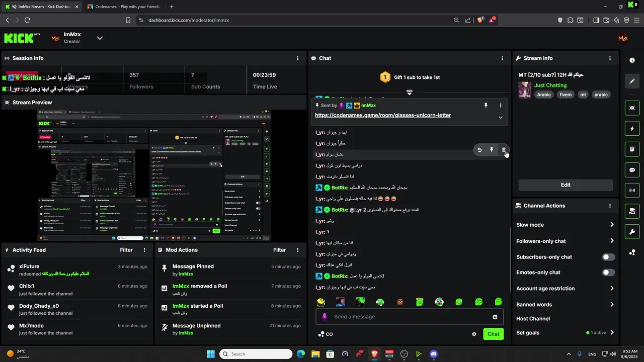This screenshot has height=362, width=644.
Task: Open Brave Wallet icon
Action: coord(606,20)
